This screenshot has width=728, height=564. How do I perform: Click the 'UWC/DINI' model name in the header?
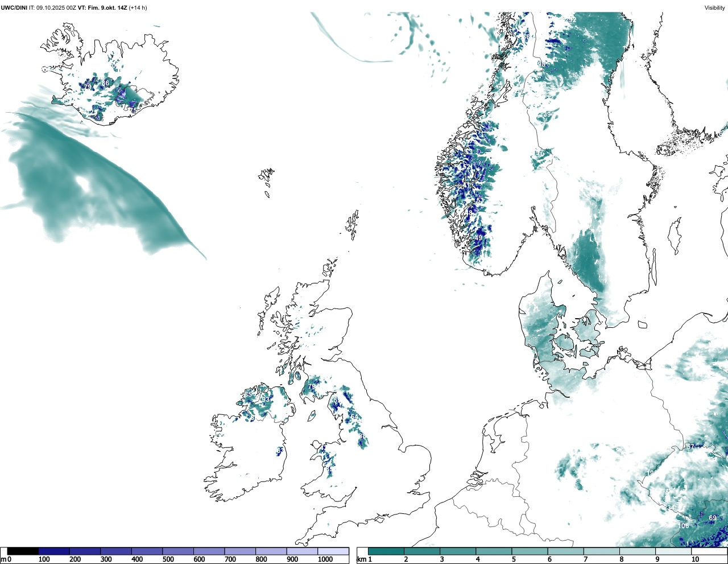14,8
